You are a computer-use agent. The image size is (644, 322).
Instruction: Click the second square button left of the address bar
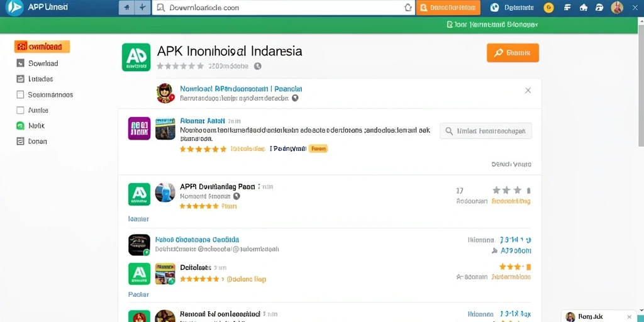click(143, 8)
